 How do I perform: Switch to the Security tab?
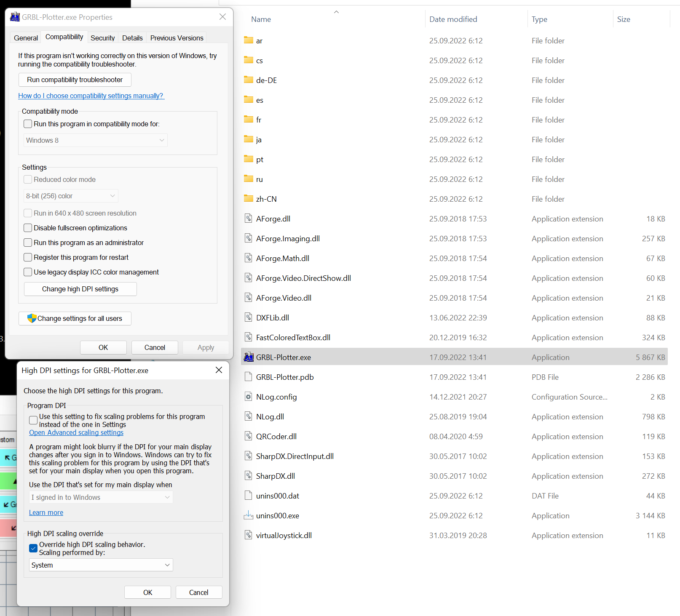(102, 38)
